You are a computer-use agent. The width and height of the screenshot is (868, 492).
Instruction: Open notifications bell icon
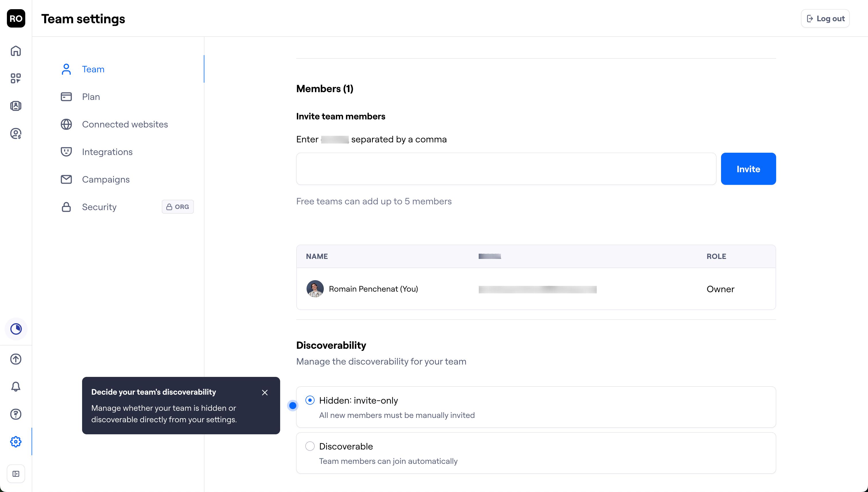tap(16, 387)
